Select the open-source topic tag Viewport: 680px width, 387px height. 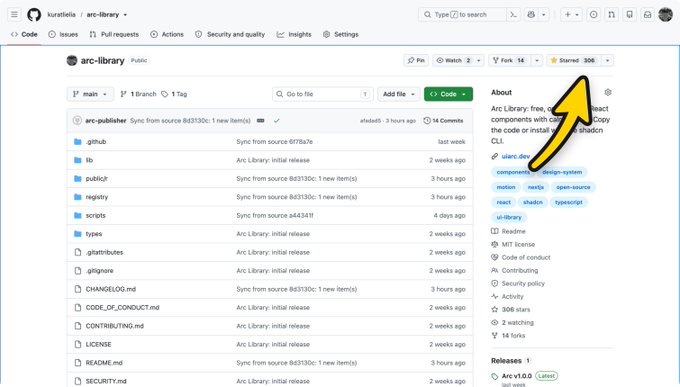tap(573, 187)
